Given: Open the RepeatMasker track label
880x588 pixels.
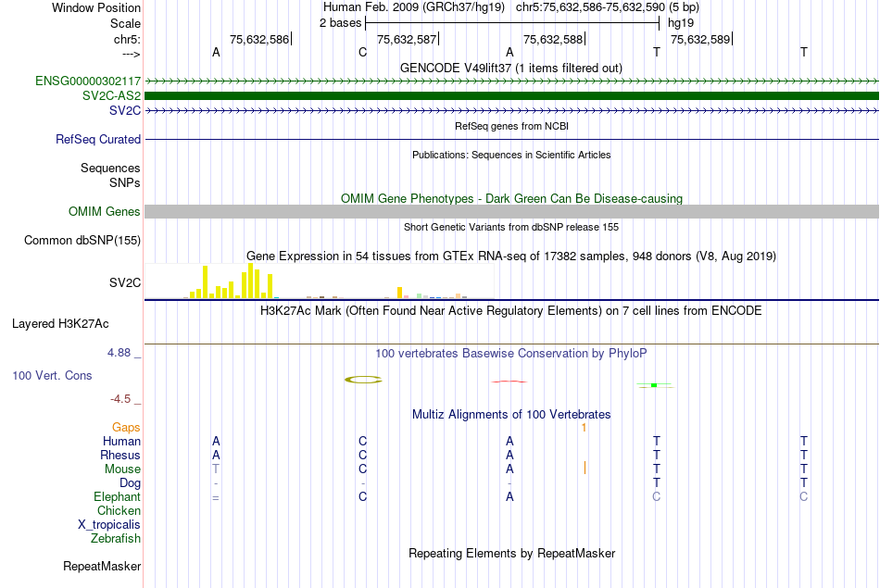Looking at the screenshot, I should pyautogui.click(x=102, y=566).
